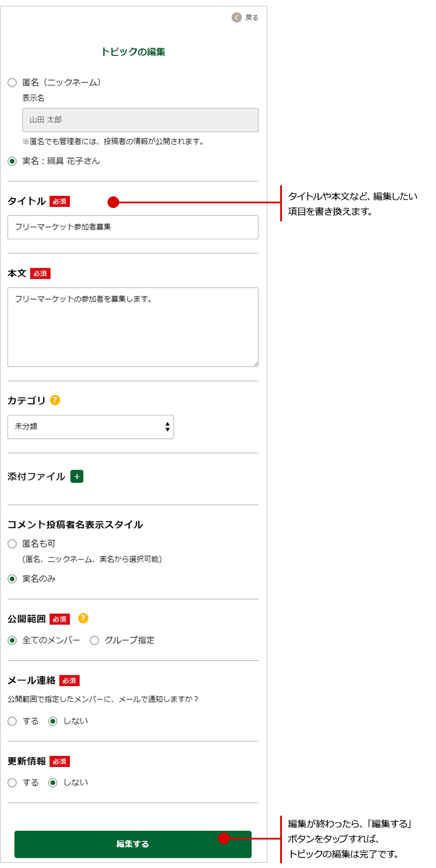Open the カテゴリ dropdown showing 未分類
The image size is (436, 868).
click(x=91, y=426)
